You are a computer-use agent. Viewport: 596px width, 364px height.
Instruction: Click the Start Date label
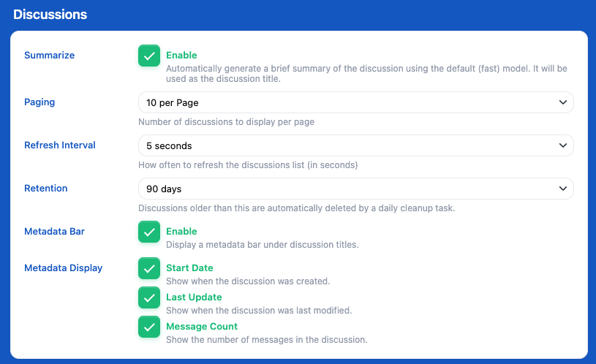click(189, 268)
